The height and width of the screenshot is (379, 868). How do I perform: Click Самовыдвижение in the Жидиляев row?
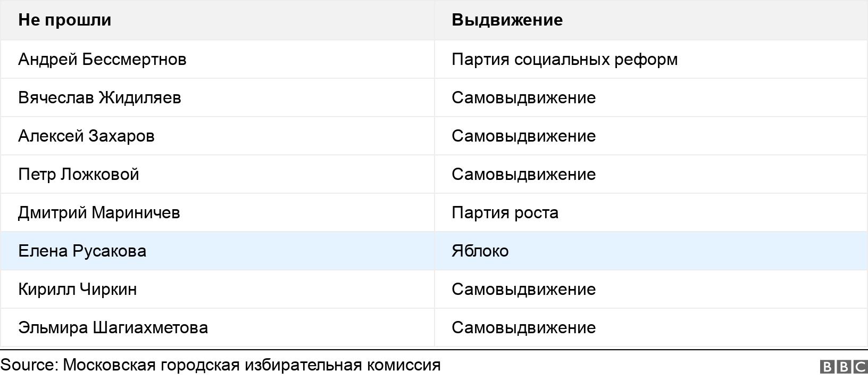[523, 97]
